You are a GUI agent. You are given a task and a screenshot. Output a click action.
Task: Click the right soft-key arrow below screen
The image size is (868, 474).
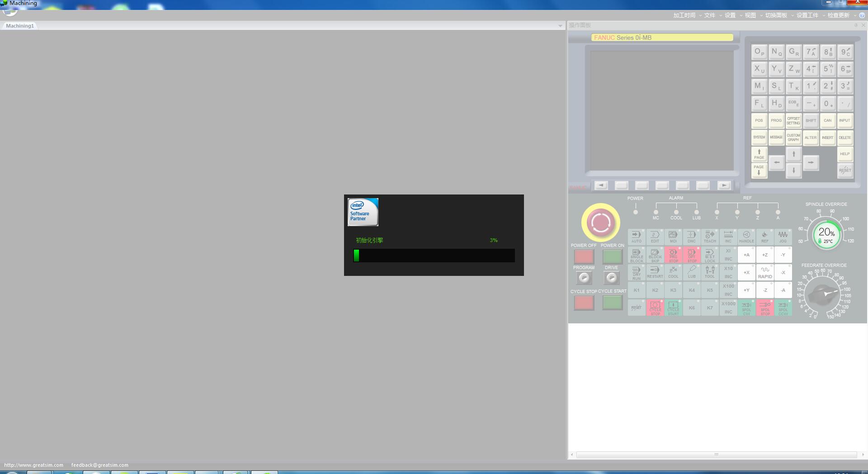[x=724, y=185]
